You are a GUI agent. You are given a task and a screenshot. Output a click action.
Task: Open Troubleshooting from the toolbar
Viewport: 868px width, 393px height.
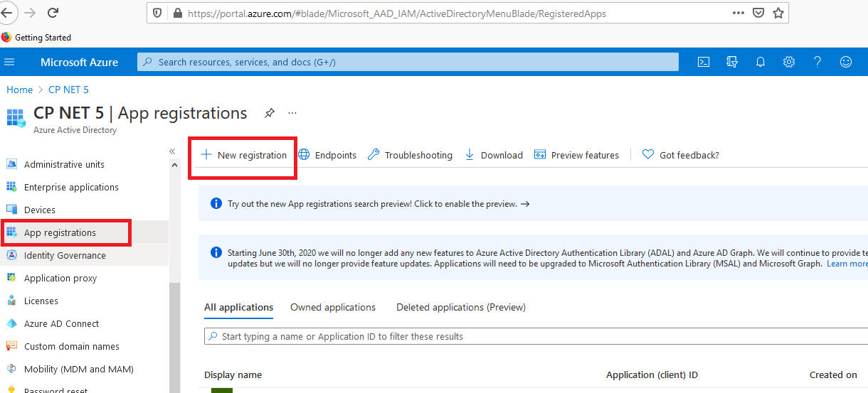410,155
